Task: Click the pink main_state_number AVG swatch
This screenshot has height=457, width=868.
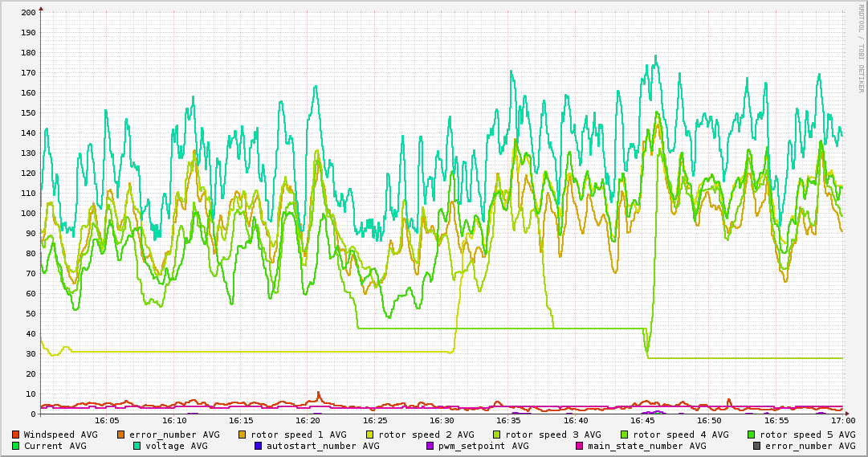Action: [580, 446]
